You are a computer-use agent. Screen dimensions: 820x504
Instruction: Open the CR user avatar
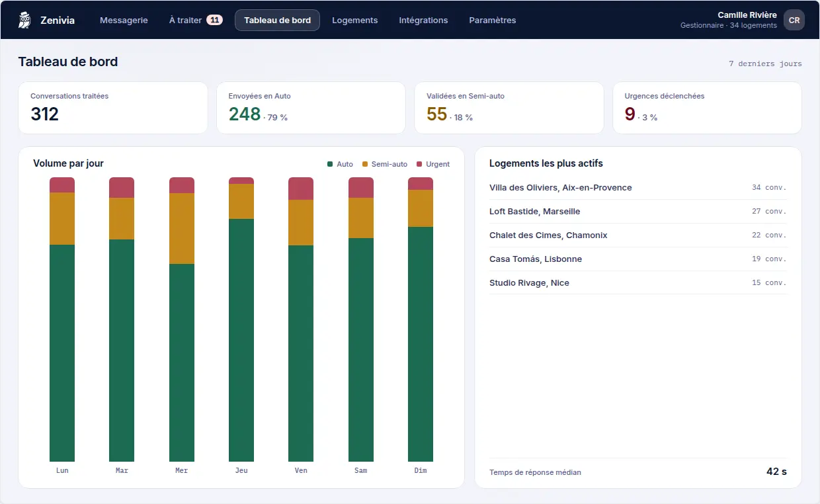[794, 20]
